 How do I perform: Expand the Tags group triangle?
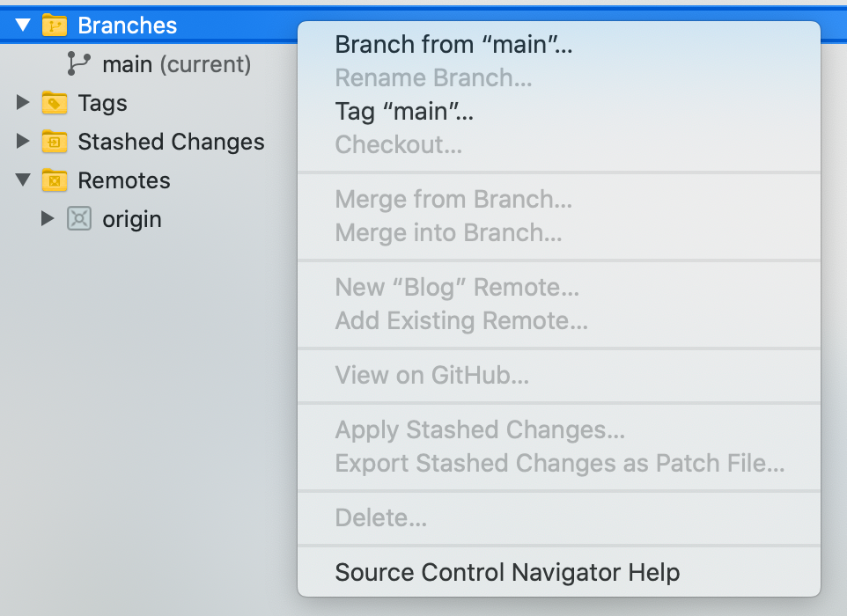point(23,102)
